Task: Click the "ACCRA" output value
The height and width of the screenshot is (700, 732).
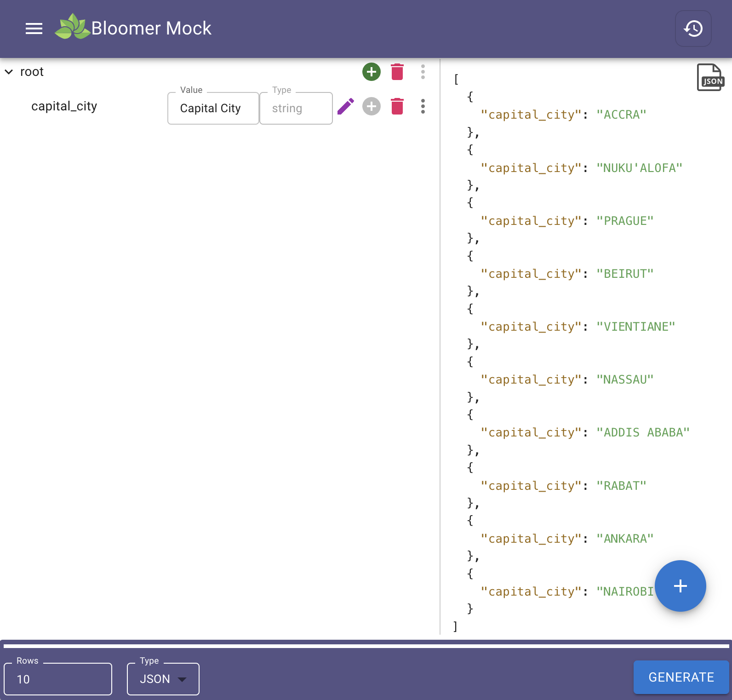Action: point(621,115)
